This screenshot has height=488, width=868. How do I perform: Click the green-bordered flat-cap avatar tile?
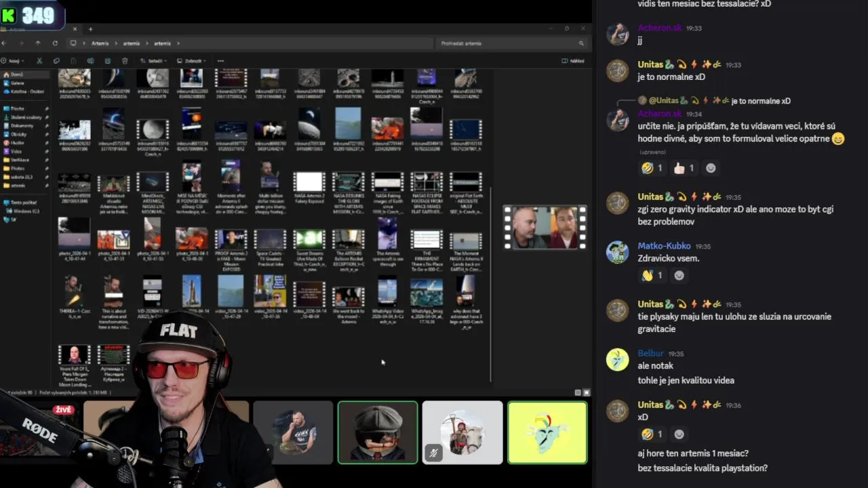(x=378, y=432)
